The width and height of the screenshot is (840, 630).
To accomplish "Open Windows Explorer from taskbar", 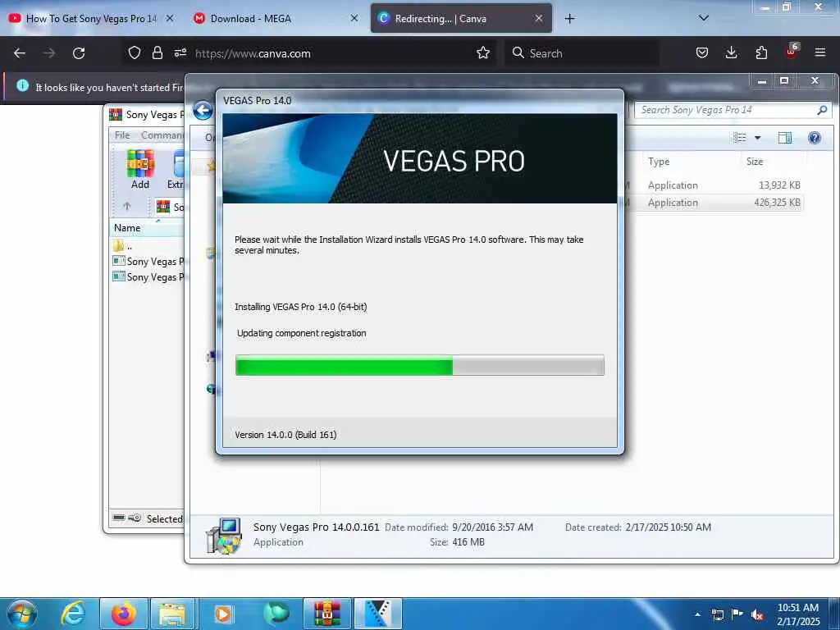I will (x=172, y=614).
